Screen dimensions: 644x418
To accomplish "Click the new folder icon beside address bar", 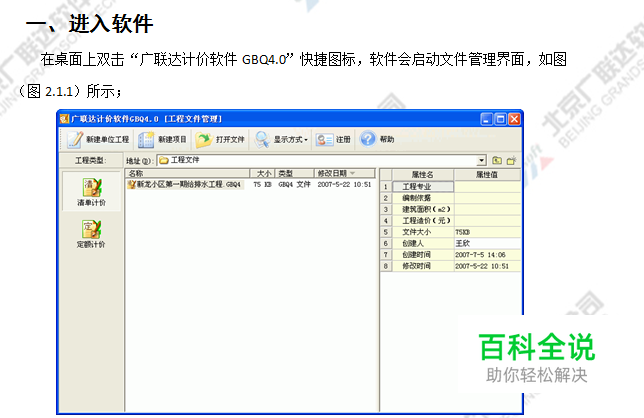I will click(x=511, y=160).
